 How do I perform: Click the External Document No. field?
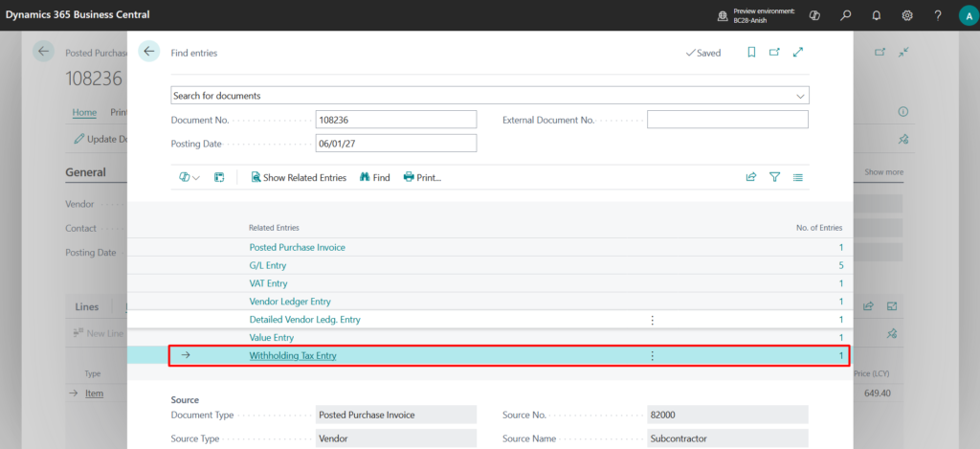coord(727,120)
